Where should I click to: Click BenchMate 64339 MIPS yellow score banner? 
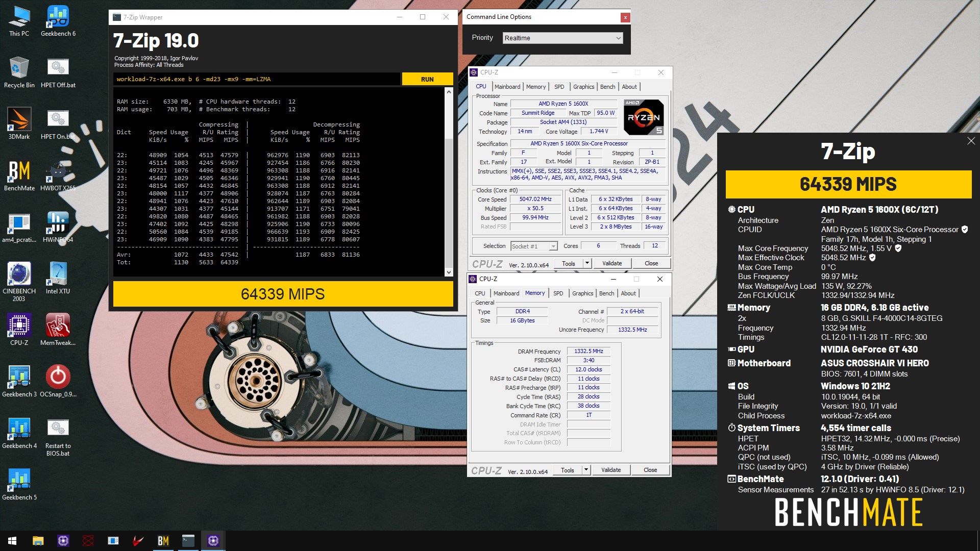click(848, 184)
